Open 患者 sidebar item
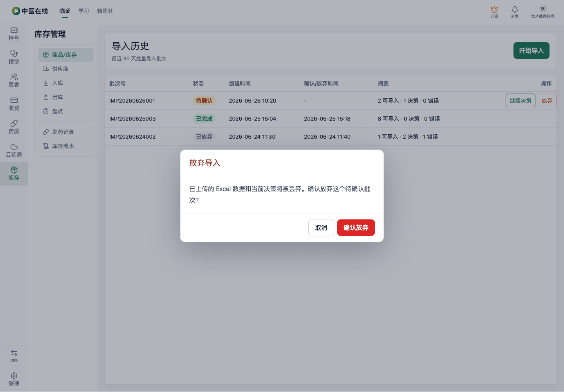 (14, 81)
